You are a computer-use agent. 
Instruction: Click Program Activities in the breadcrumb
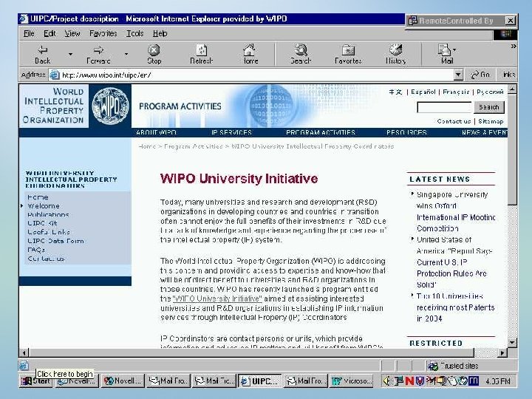pyautogui.click(x=193, y=146)
